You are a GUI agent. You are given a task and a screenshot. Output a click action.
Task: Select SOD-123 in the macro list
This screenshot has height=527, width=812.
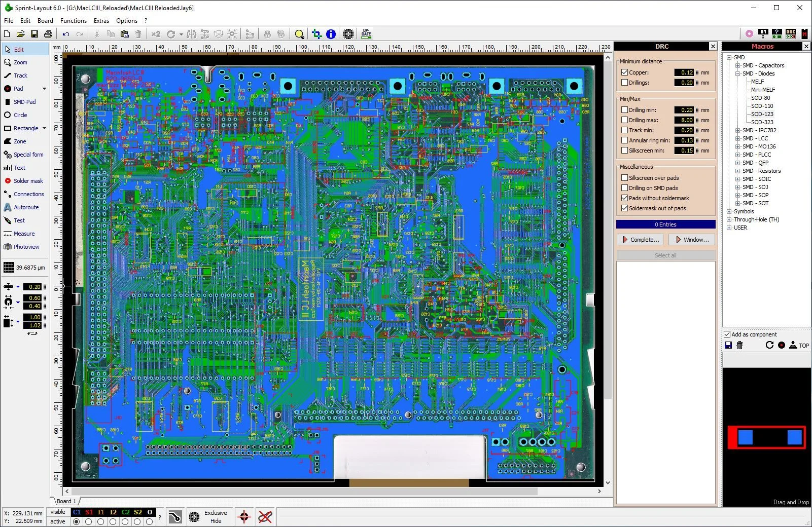coord(762,114)
